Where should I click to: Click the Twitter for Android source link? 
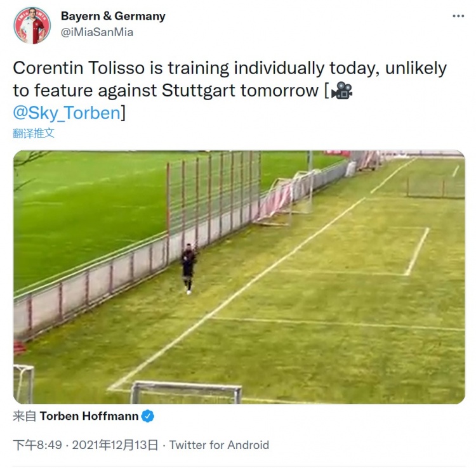point(219,445)
